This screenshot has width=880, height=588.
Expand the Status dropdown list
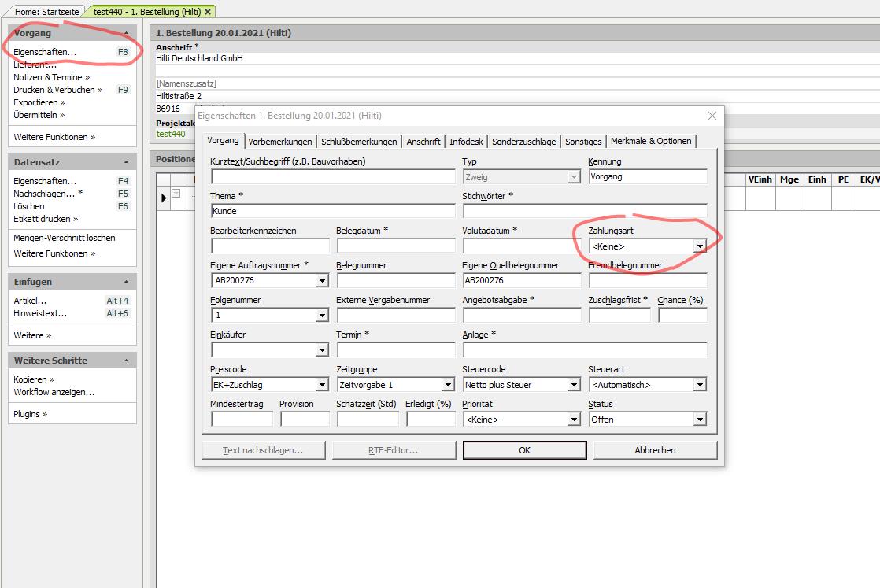(x=699, y=420)
